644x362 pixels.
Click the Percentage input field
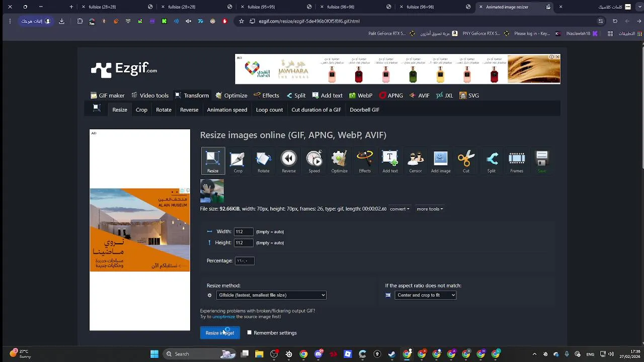pos(245,261)
